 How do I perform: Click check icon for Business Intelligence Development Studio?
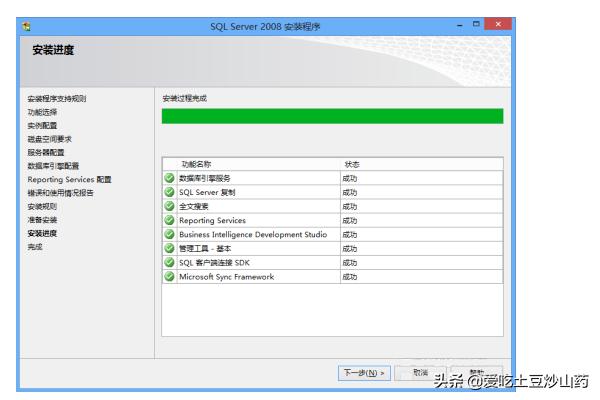coord(169,234)
